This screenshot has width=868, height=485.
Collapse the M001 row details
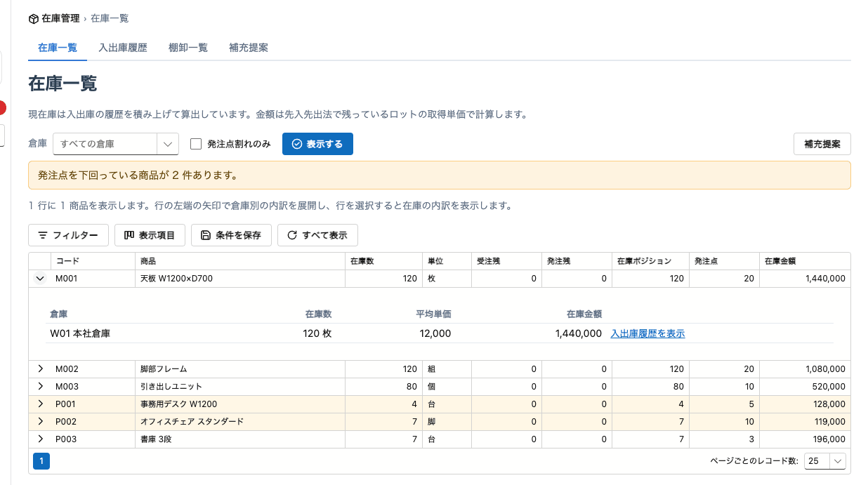[40, 279]
